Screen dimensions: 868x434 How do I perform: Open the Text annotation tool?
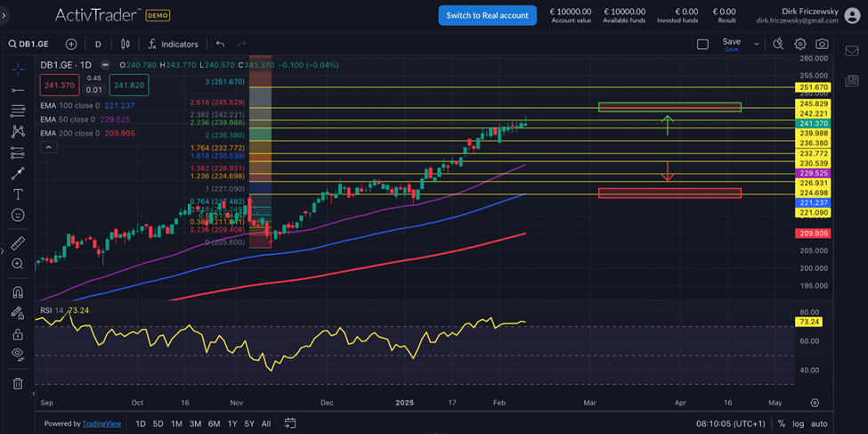coord(18,194)
